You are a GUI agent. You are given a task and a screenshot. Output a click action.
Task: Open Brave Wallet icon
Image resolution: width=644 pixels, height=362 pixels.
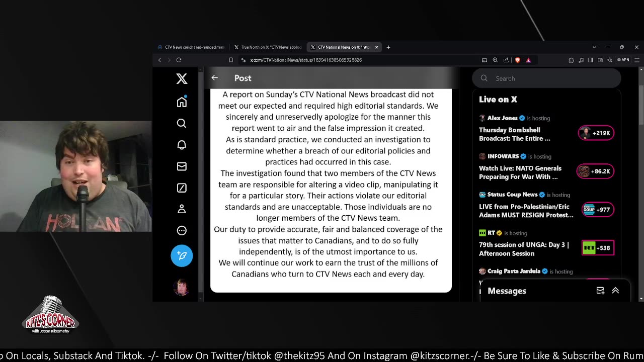click(600, 60)
